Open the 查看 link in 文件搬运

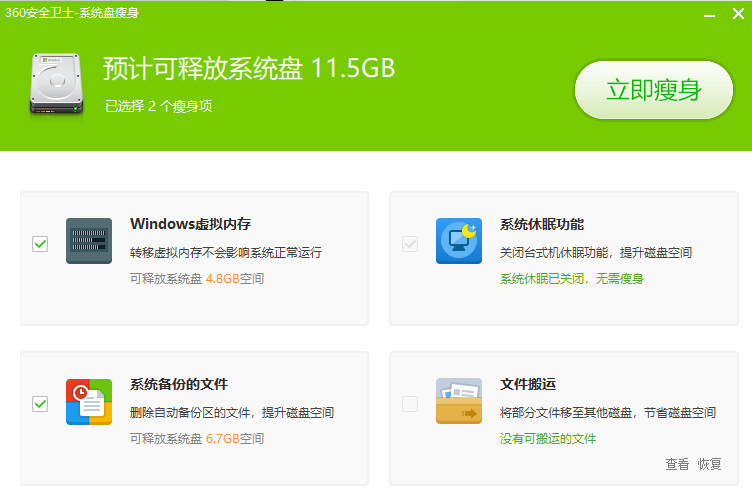pos(677,464)
